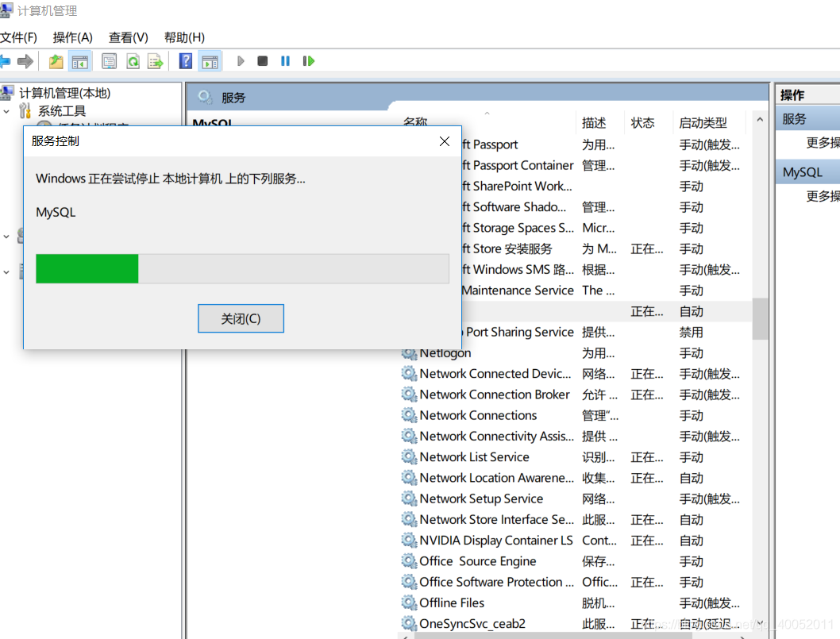Open the 帮助(H) menu

pyautogui.click(x=185, y=37)
